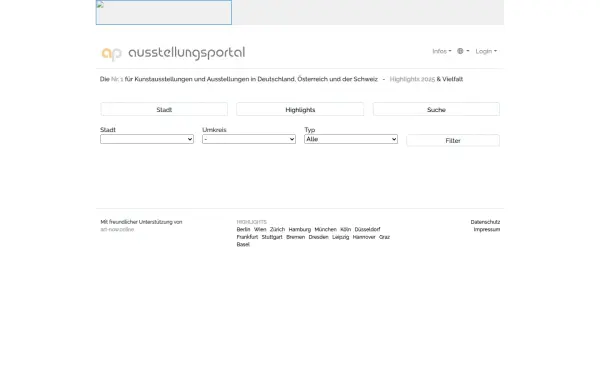Click the HIGHLIGHTS footer heading
Viewport: 600px width, 375px height.
click(251, 222)
